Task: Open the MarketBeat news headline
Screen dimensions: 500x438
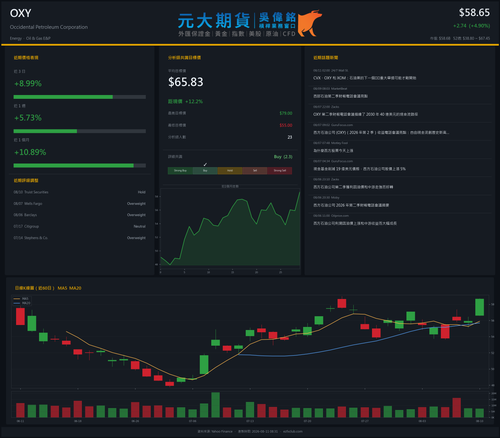Action: click(340, 96)
